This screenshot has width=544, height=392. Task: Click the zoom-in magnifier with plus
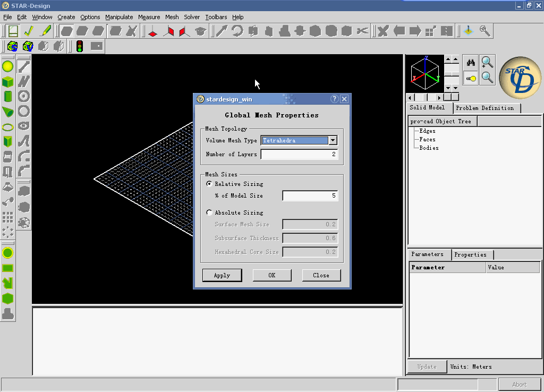click(488, 63)
